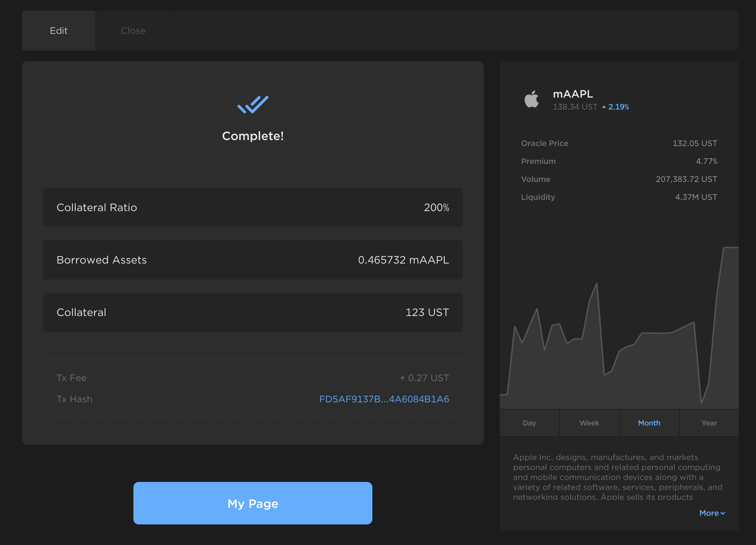This screenshot has height=545, width=756.
Task: Click the blue double-checkmark complete icon
Action: click(253, 105)
